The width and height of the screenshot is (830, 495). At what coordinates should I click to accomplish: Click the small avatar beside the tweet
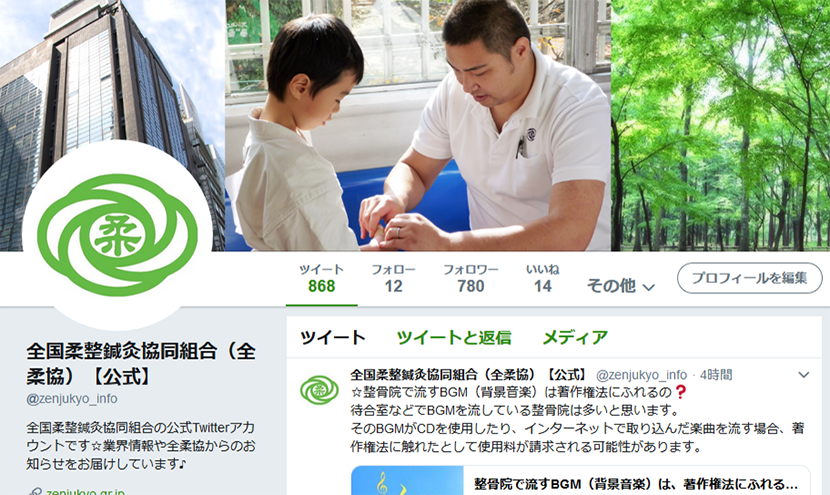click(319, 390)
